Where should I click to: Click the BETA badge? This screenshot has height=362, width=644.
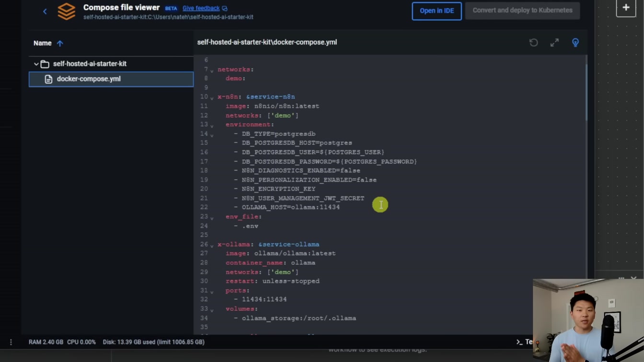coord(171,9)
